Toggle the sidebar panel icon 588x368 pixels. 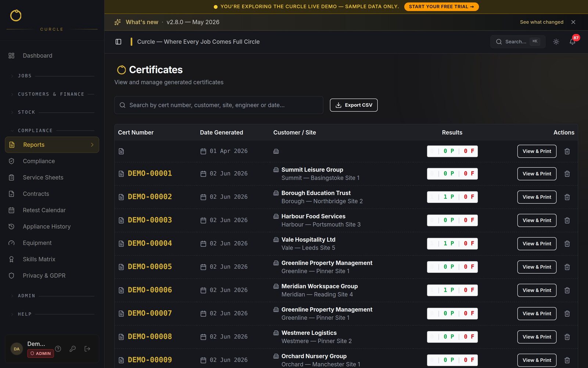(x=118, y=42)
